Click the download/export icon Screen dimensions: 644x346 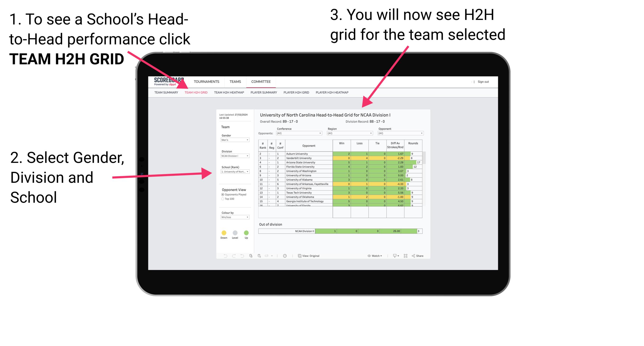[x=393, y=256]
